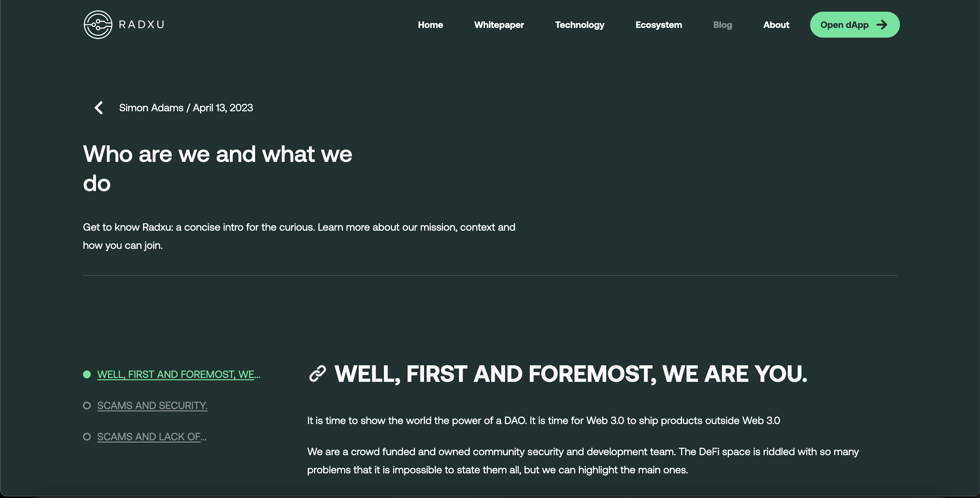Navigate to the Technology section

[x=579, y=25]
